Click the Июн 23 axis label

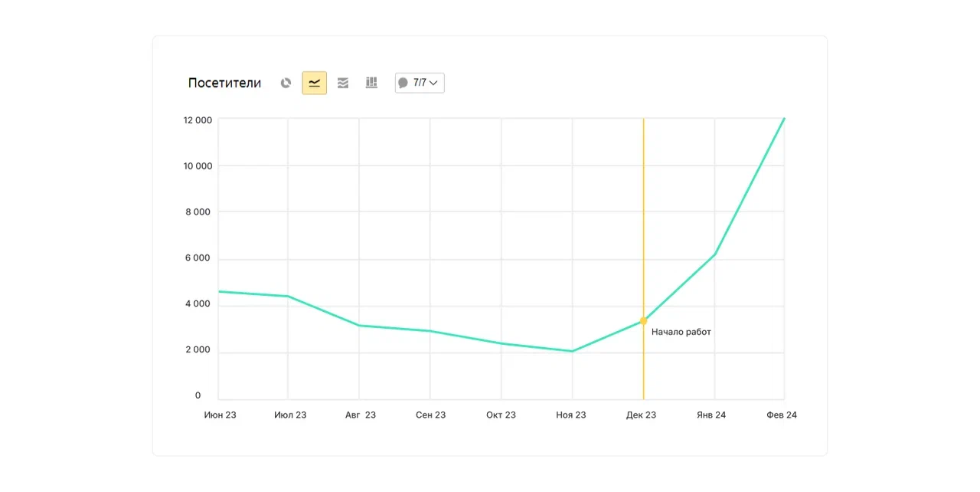220,415
